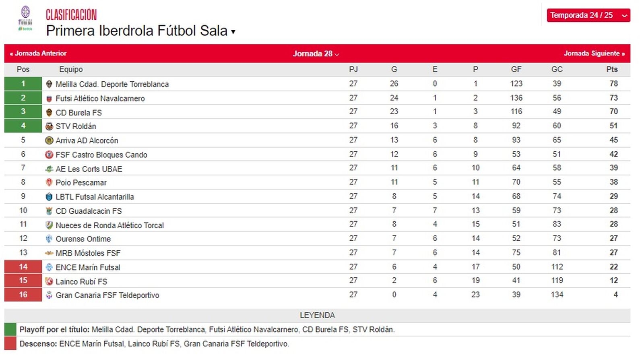Select the CD Guadalcacin FS crest

click(x=49, y=211)
